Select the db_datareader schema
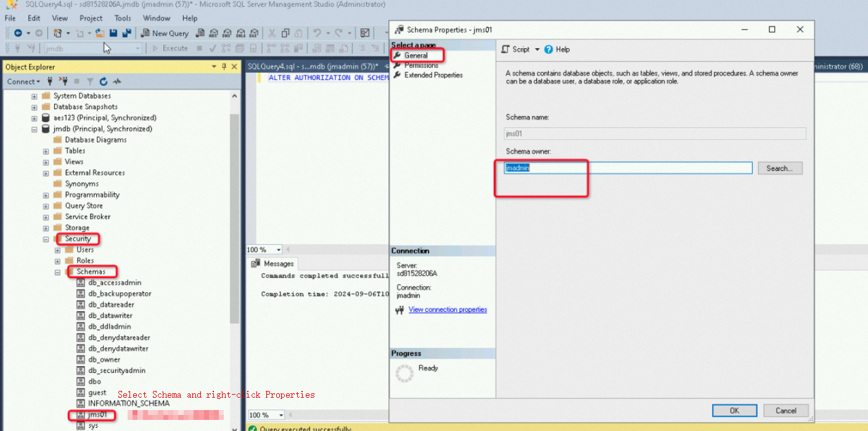The image size is (868, 431). (x=111, y=305)
